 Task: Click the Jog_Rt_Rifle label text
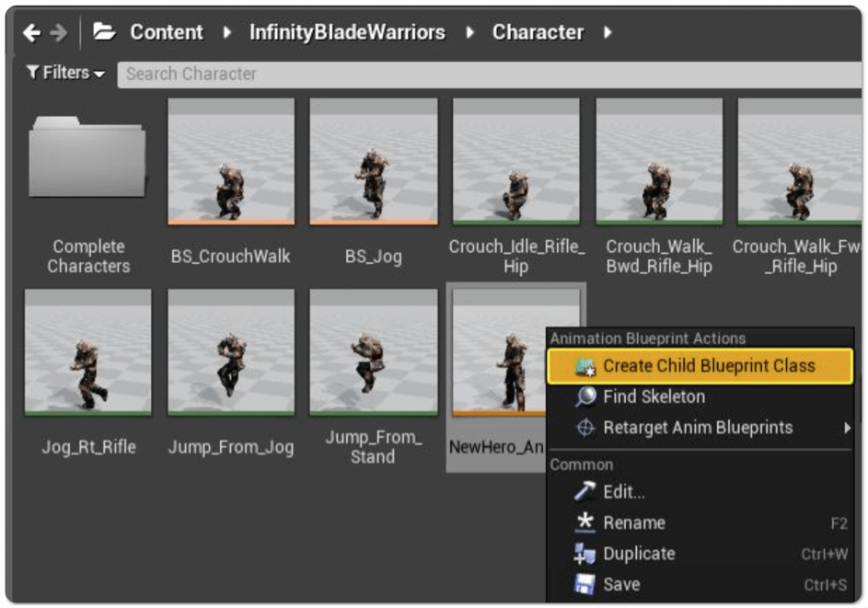coord(88,447)
